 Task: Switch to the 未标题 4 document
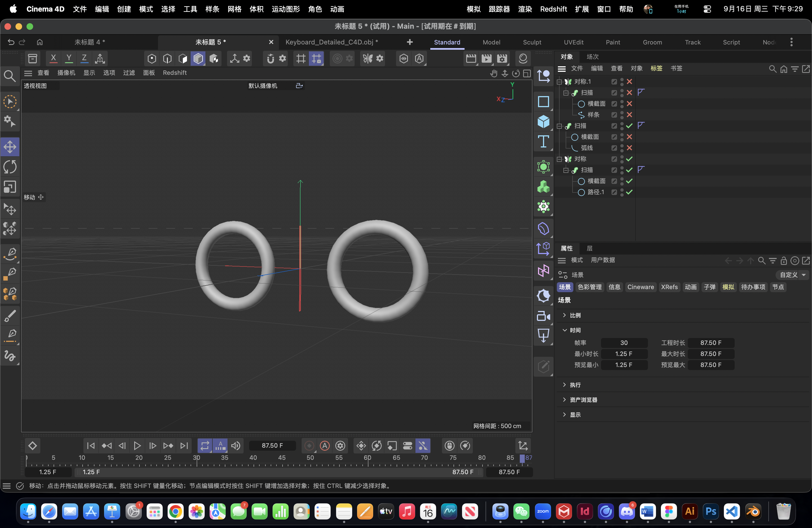click(x=90, y=42)
